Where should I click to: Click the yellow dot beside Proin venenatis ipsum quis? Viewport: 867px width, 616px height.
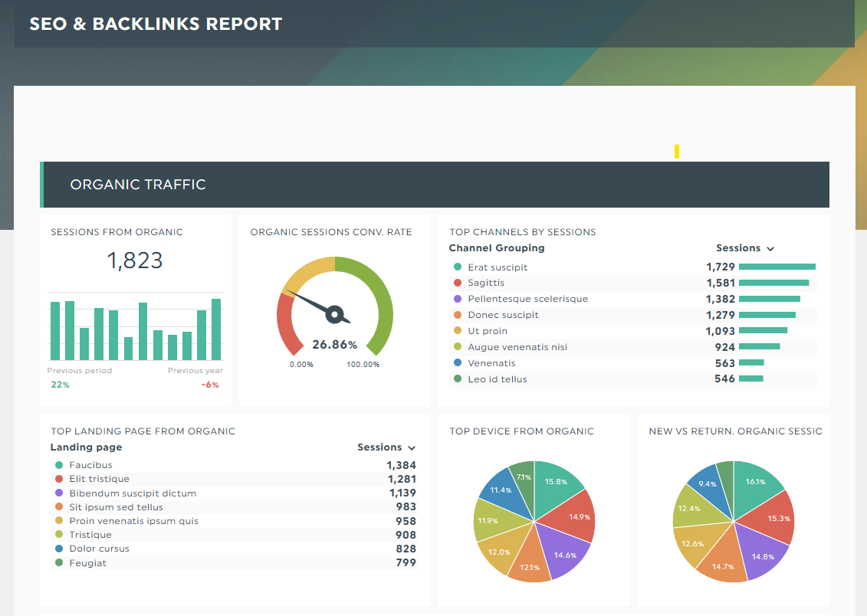[59, 521]
